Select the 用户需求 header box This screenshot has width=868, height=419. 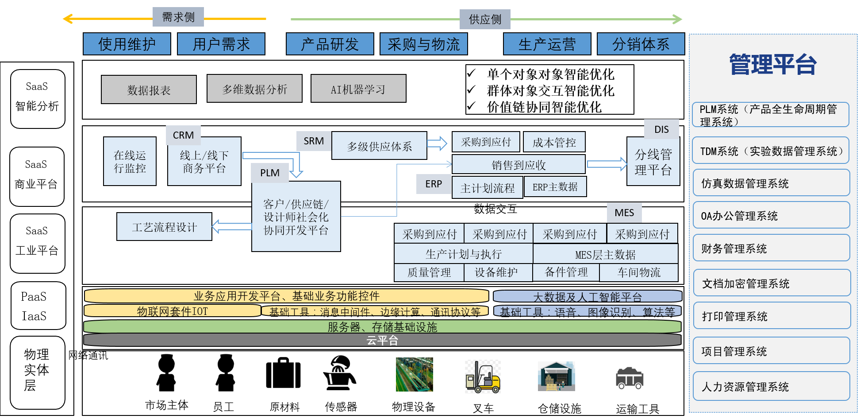coord(221,44)
